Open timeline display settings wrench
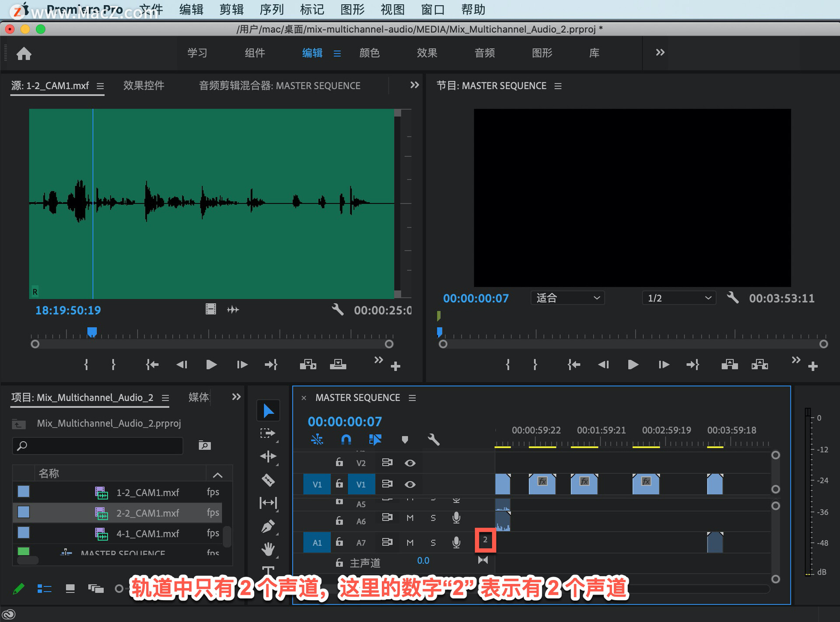The image size is (840, 622). tap(433, 439)
